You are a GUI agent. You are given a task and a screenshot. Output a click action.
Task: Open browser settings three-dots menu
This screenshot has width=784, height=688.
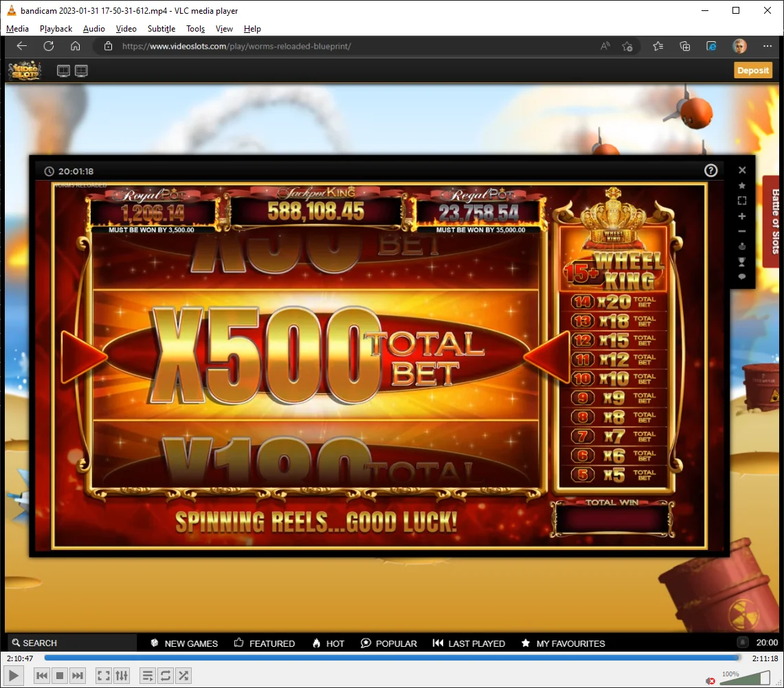[768, 47]
